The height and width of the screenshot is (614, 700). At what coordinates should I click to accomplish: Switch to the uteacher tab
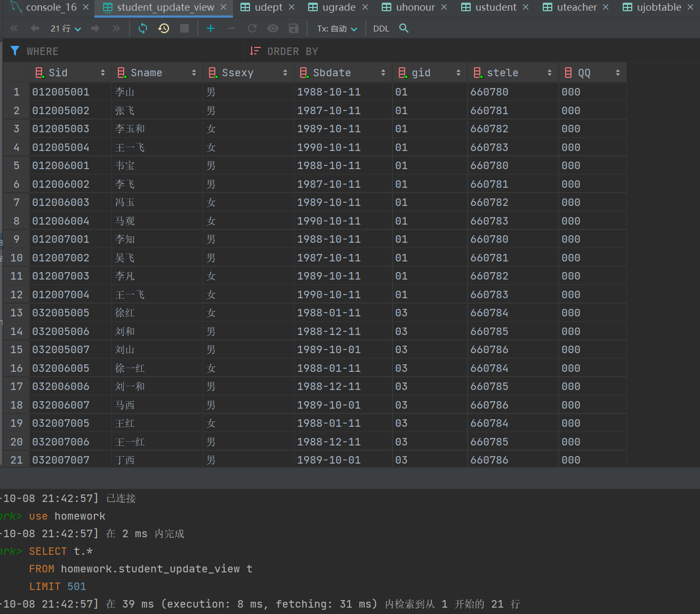coord(576,7)
